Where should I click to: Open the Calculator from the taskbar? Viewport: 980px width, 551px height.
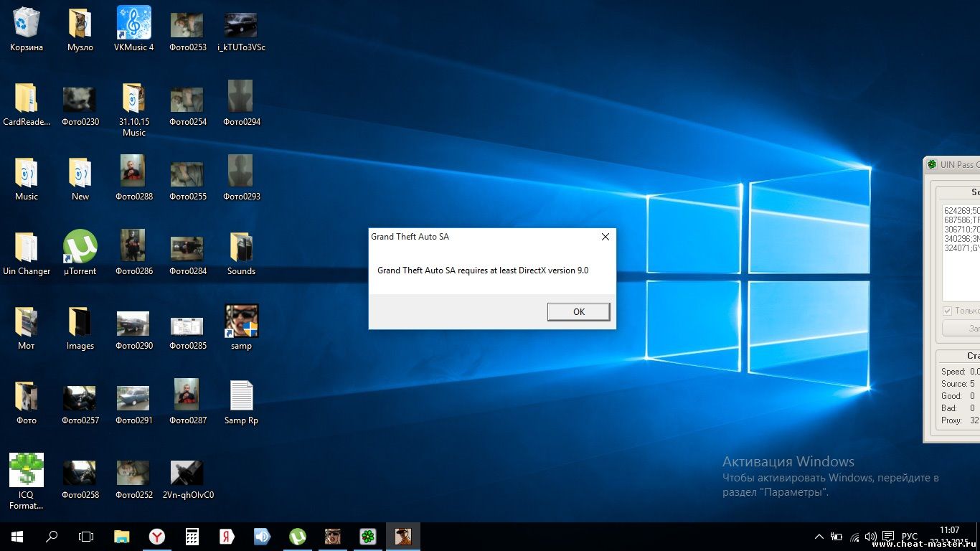pos(192,537)
